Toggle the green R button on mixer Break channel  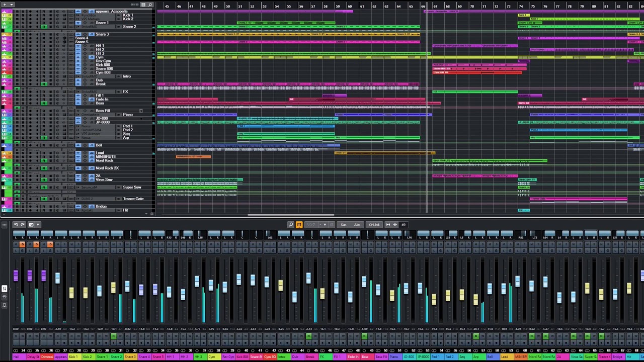point(308,336)
